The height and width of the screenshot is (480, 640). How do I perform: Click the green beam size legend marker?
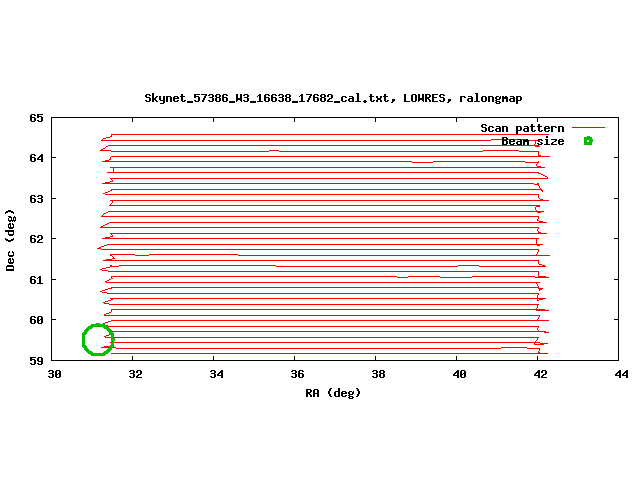pos(588,141)
